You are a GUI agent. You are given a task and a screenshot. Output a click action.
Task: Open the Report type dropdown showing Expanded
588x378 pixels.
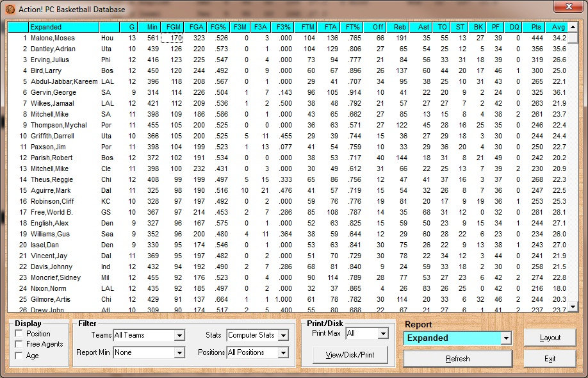pyautogui.click(x=506, y=338)
